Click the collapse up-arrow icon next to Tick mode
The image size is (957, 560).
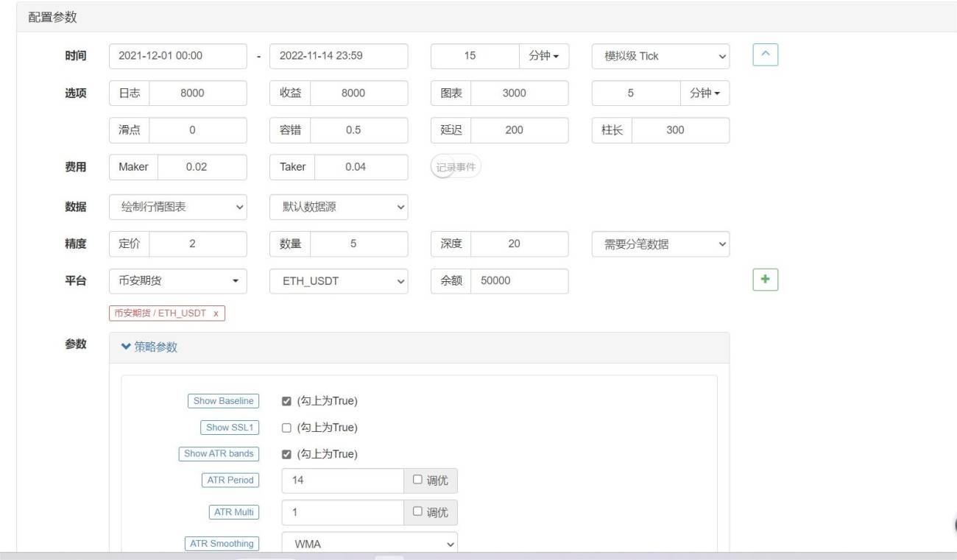pos(765,55)
